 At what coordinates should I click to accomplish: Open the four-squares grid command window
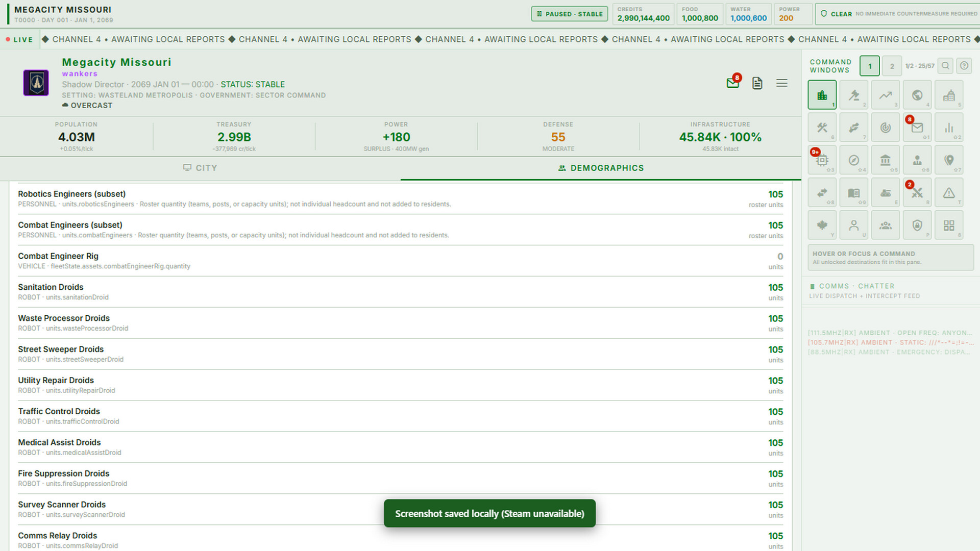coord(948,226)
